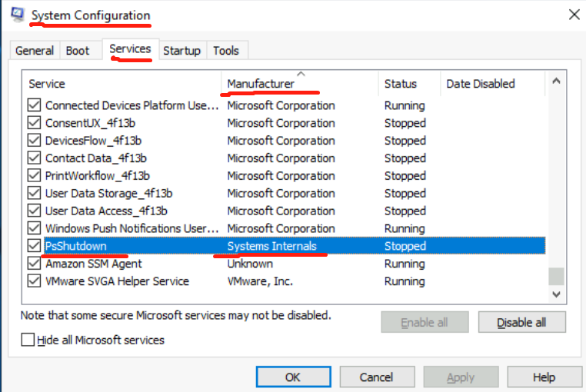Open Help for System Configuration

coord(544,377)
